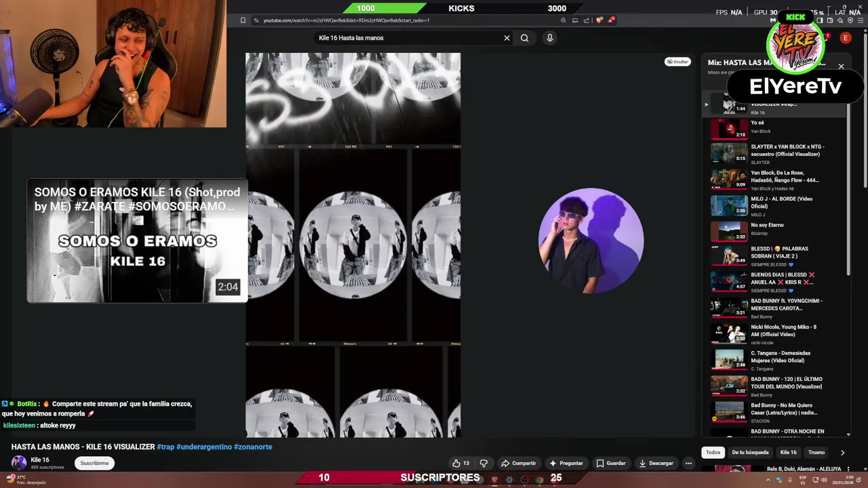Open the playing video on the page
The height and width of the screenshot is (488, 868).
point(353,245)
